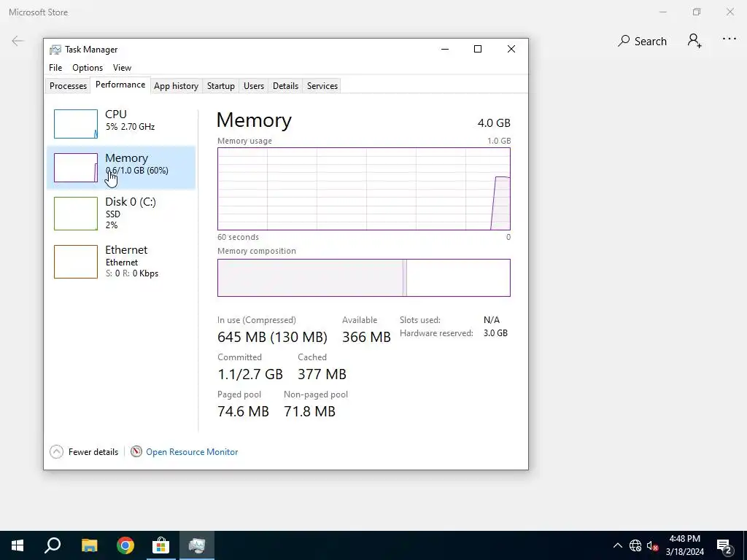Switch to the Processes tab
This screenshot has width=747, height=560.
(68, 86)
